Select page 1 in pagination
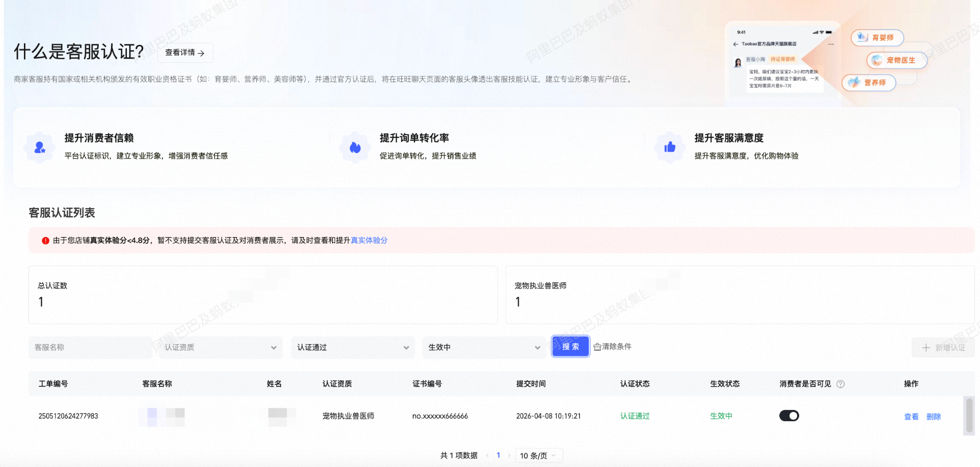Screen dimensions: 980x467 (x=498, y=455)
